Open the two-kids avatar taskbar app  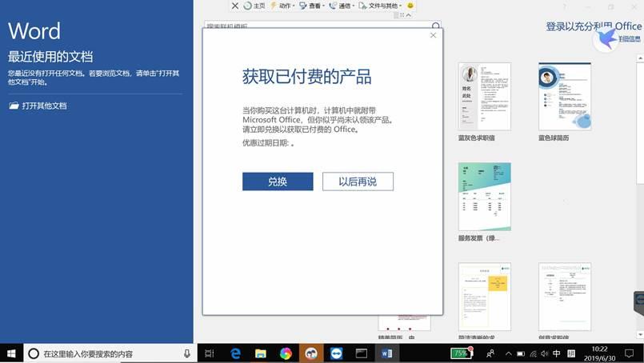(x=311, y=353)
